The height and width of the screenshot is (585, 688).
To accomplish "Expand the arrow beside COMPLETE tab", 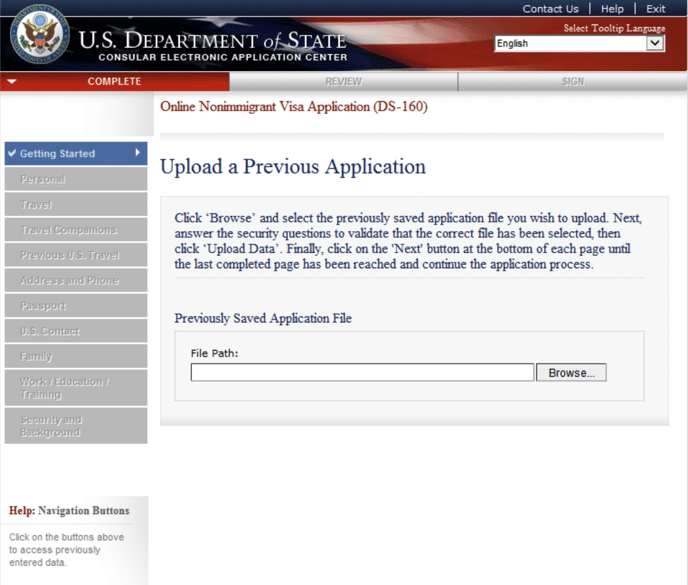I will (x=11, y=82).
